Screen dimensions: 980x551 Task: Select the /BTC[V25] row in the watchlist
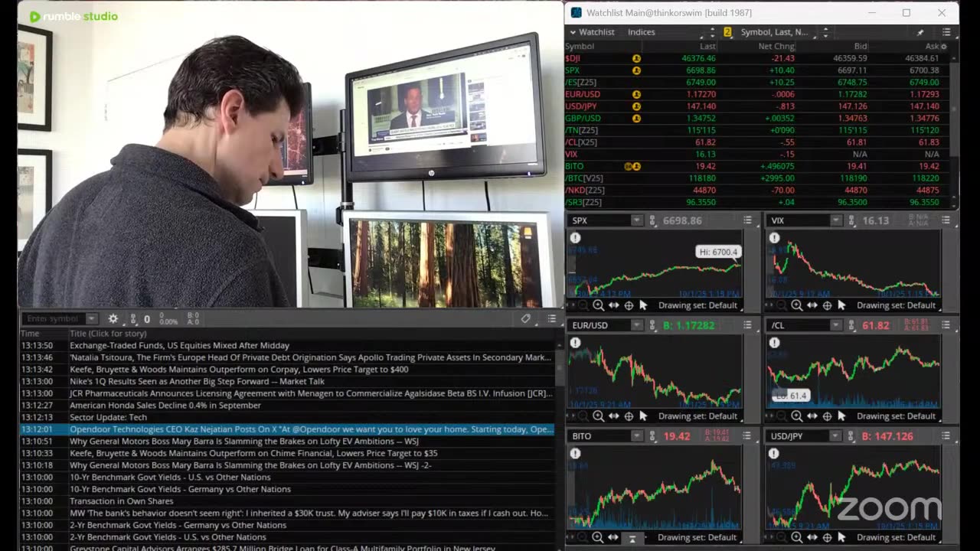click(757, 178)
